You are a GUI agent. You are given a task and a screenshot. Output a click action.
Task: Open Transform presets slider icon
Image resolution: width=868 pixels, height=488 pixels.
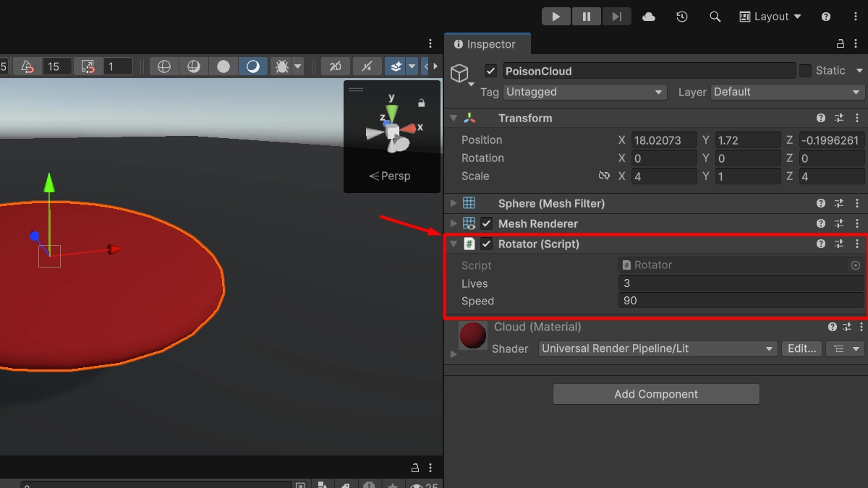click(839, 118)
